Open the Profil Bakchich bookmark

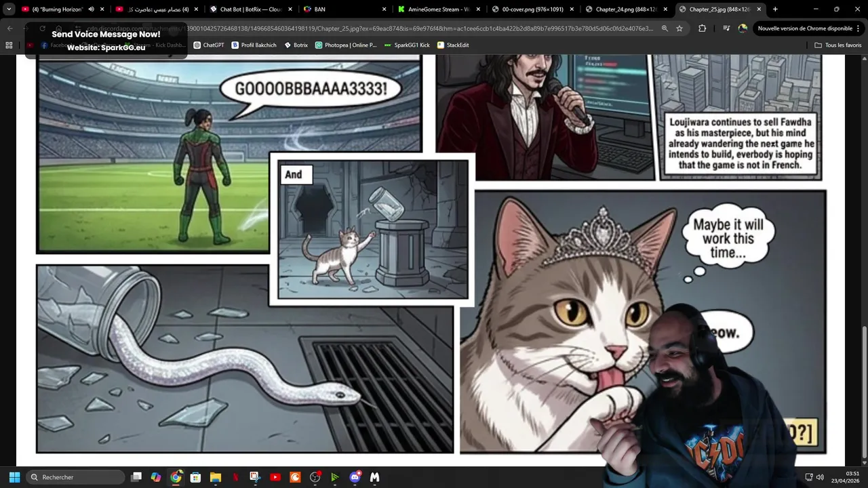(x=254, y=45)
